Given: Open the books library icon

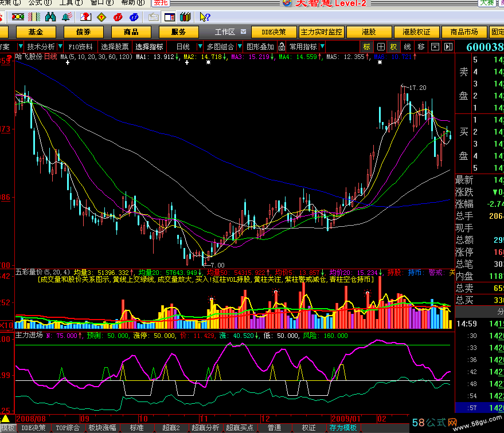Looking at the screenshot, I should coord(185,17).
